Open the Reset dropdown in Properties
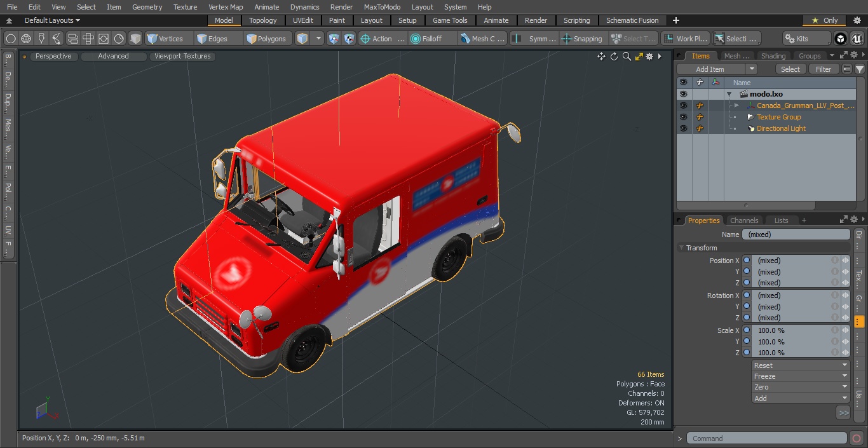 pos(801,365)
